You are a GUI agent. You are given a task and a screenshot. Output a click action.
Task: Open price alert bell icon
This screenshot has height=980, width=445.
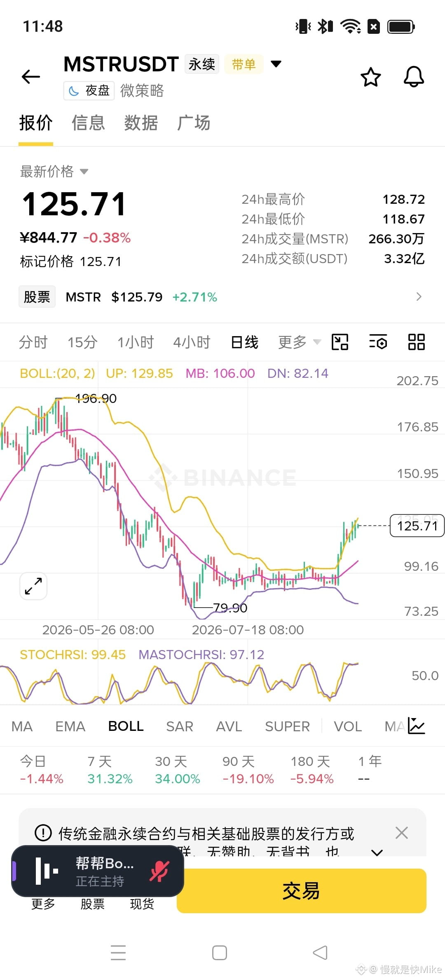tap(414, 77)
